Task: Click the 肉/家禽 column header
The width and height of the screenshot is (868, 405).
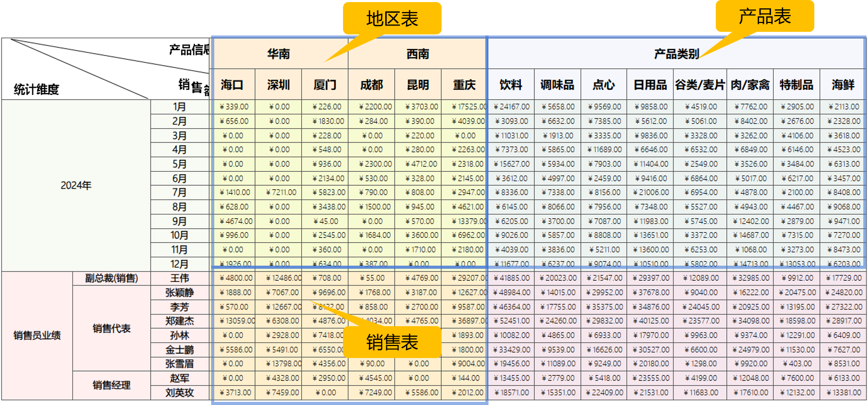Action: (750, 85)
